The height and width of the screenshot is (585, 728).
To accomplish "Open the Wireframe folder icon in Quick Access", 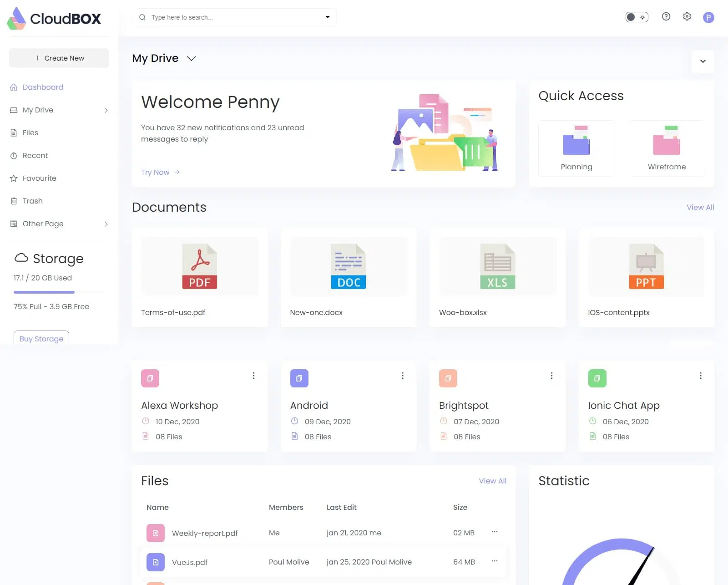I will [x=666, y=142].
